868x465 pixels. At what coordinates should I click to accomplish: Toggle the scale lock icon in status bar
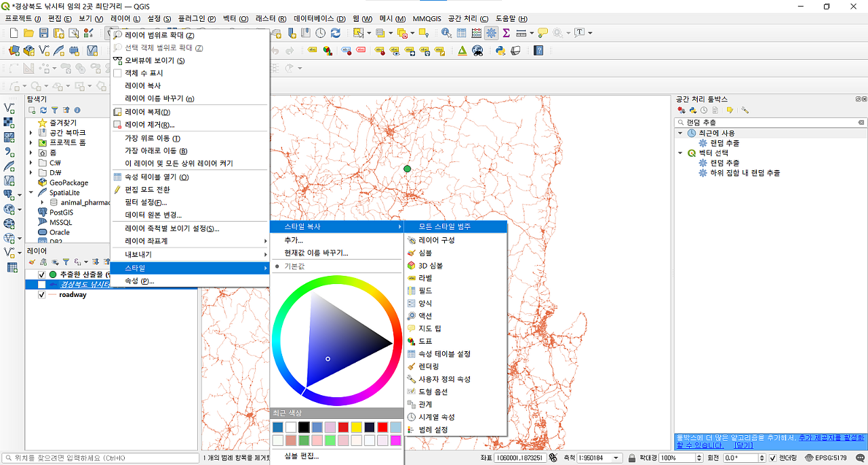tap(632, 458)
